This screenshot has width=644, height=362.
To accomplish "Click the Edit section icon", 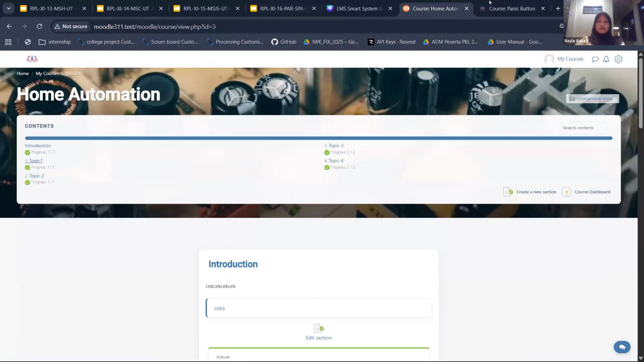I will click(319, 328).
